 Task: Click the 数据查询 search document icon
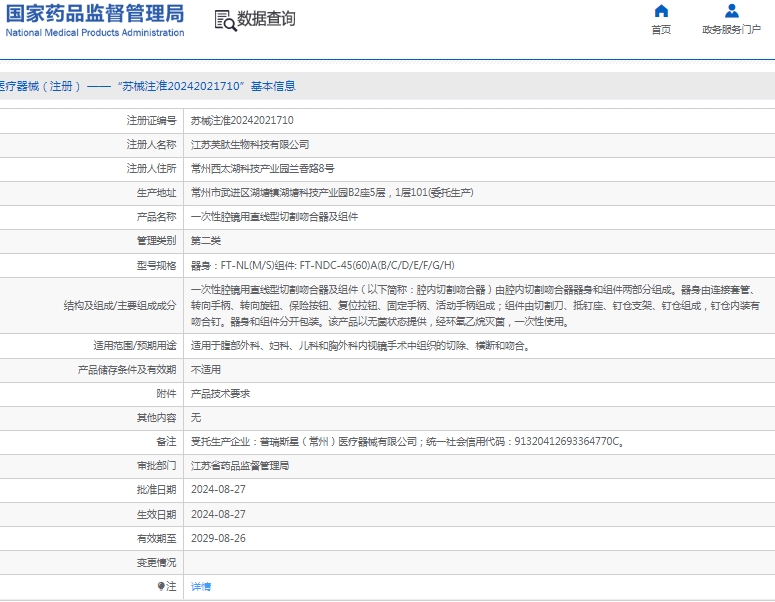point(225,21)
